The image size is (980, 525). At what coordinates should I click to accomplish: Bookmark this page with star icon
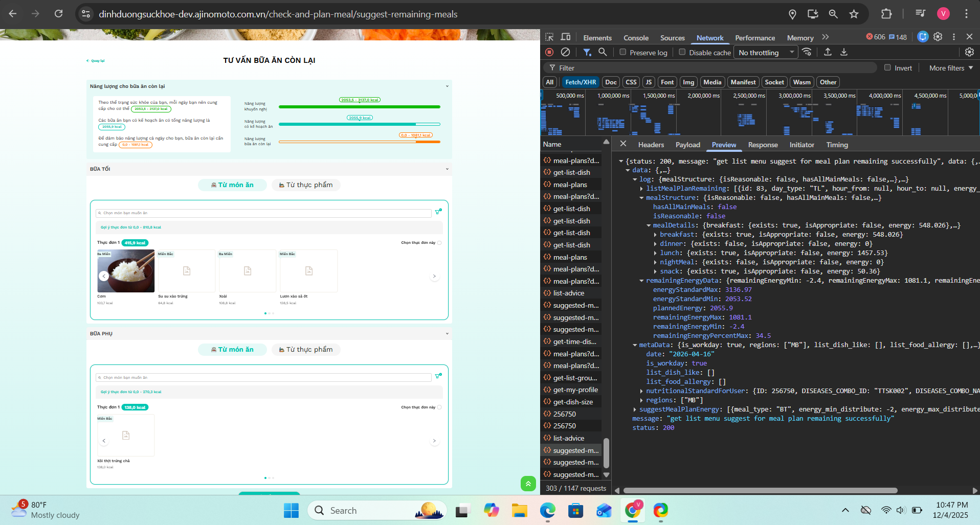point(854,14)
